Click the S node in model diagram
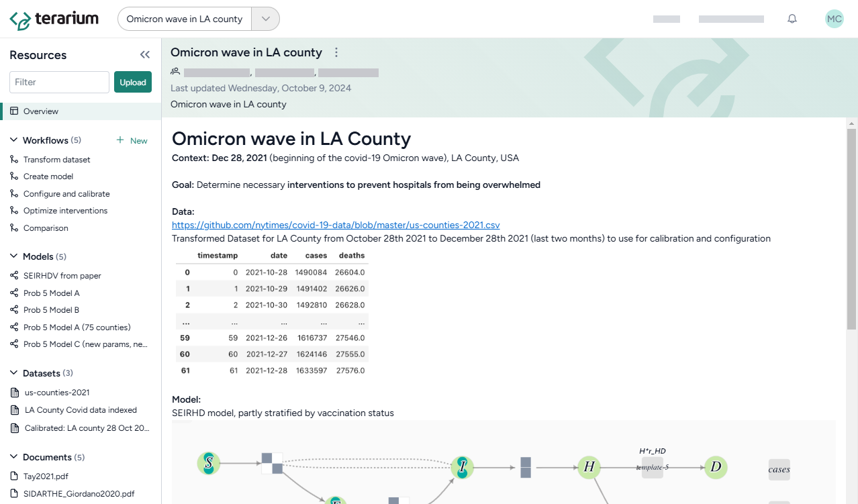The height and width of the screenshot is (504, 858). (x=209, y=462)
